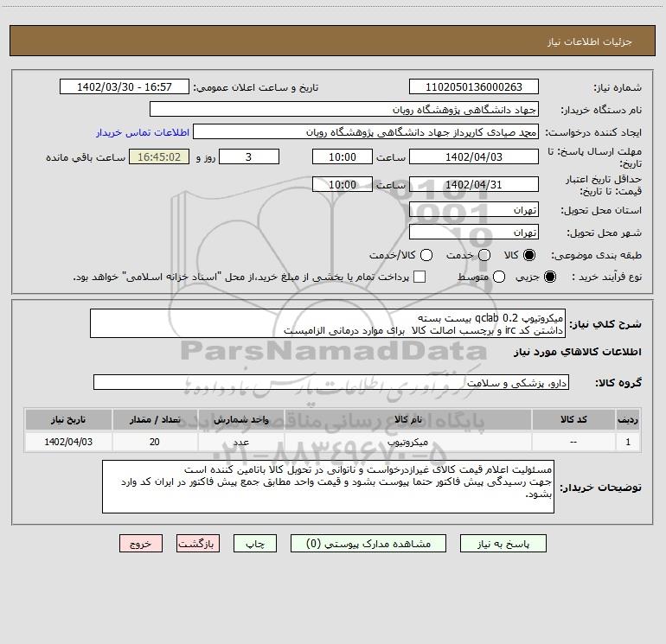Viewport: 666px width, 644px height.
Task: Select the کالا radio button
Action: coord(529,255)
